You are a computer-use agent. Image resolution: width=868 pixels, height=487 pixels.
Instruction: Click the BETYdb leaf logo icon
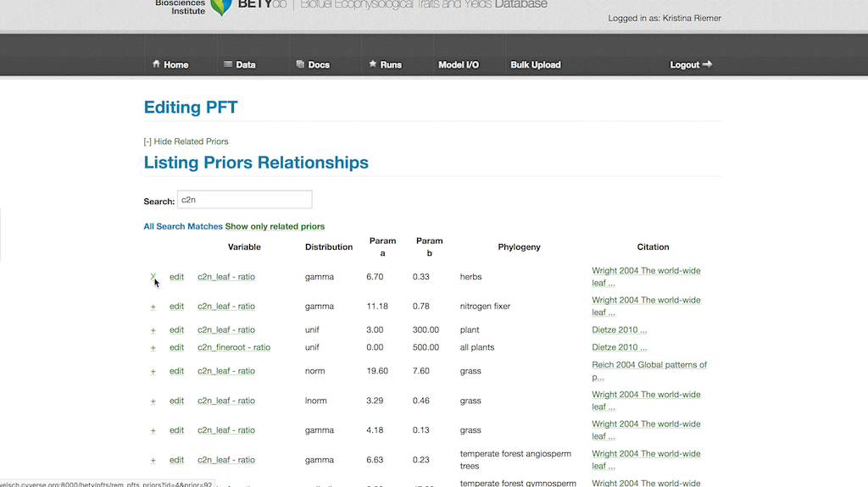click(221, 7)
